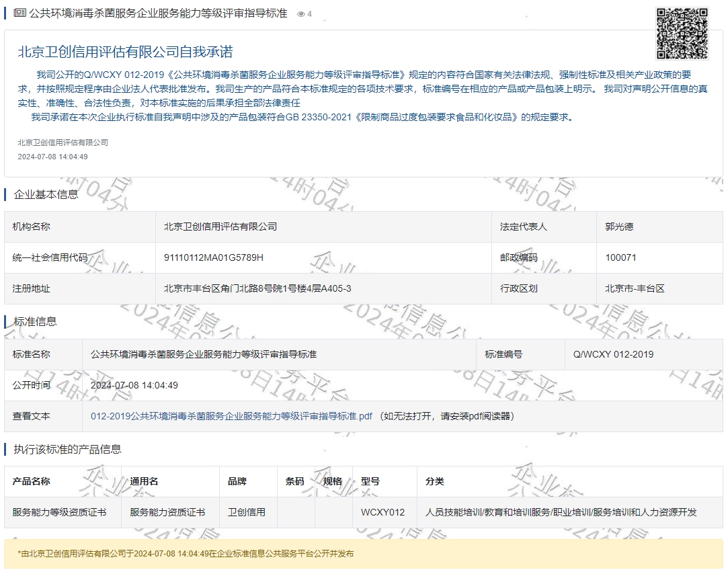Screen dimensions: 728x574
Task: Select the 标准信息 section heading
Action: 35,321
